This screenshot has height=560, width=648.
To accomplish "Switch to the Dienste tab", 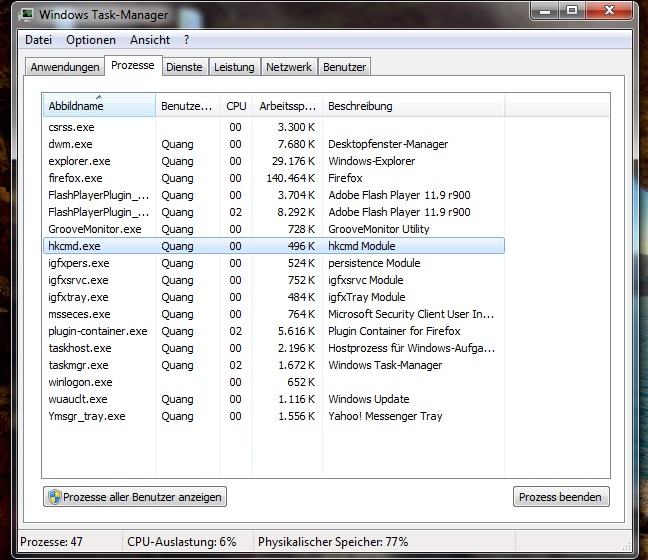I will tap(184, 67).
